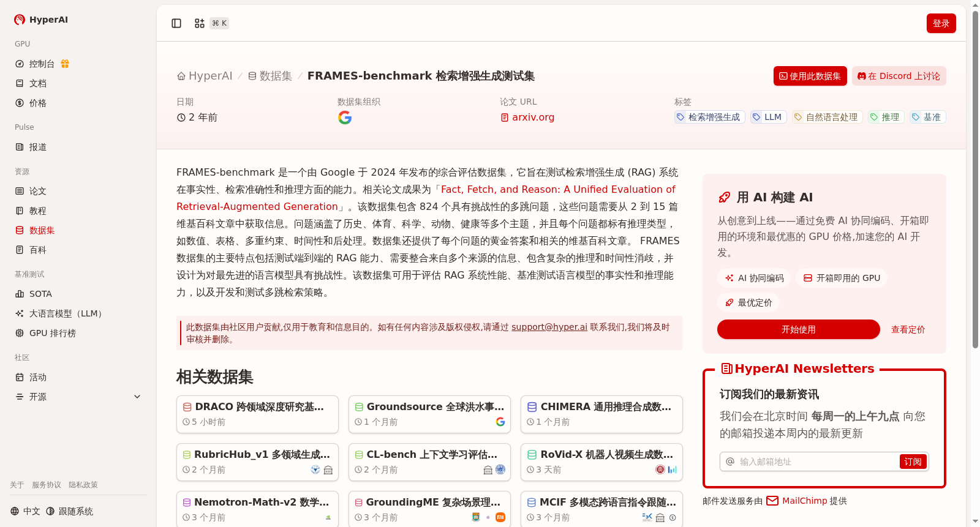
Task: Open MCIF 多模态跨语言指令 dataset card
Action: click(601, 509)
